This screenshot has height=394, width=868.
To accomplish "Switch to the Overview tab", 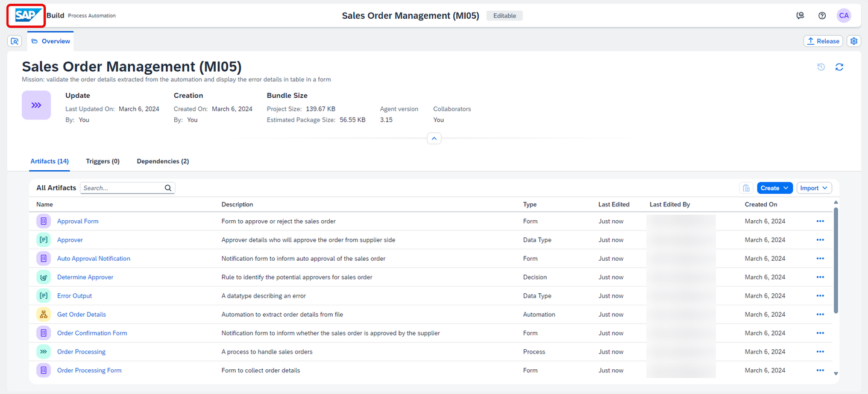I will click(51, 41).
